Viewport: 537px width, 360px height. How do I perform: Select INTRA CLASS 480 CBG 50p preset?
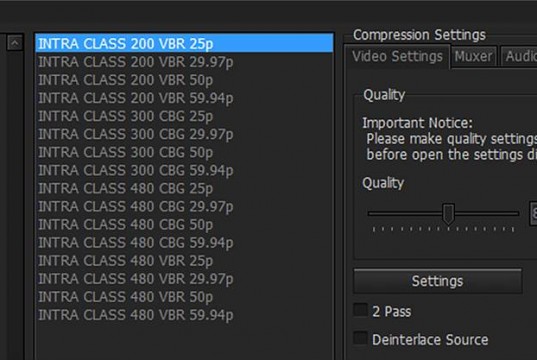pos(184,224)
